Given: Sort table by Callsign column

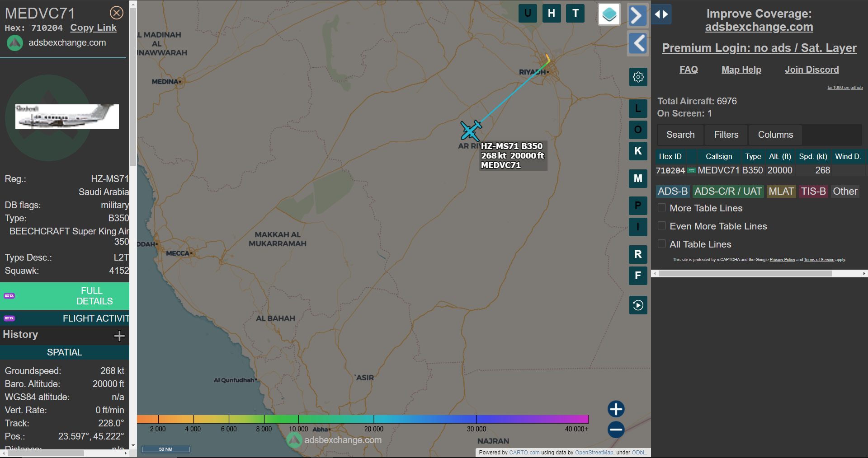Looking at the screenshot, I should tap(719, 156).
